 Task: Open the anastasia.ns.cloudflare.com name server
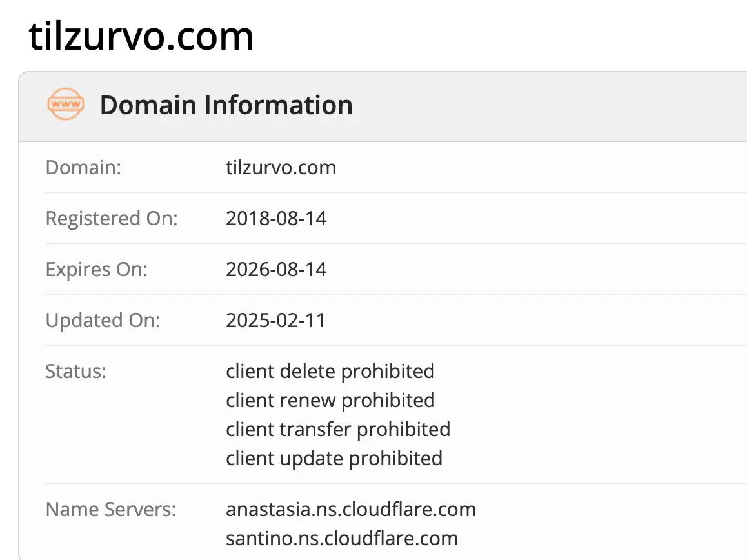pyautogui.click(x=350, y=509)
